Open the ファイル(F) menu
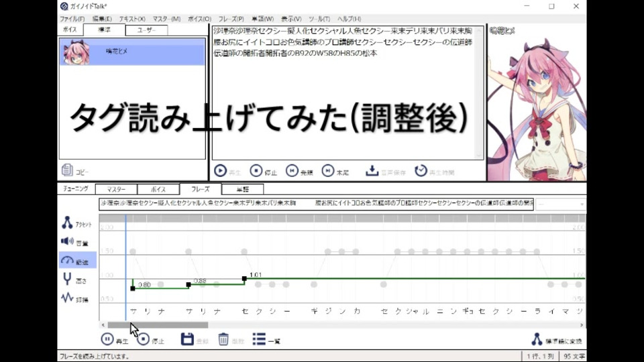The width and height of the screenshot is (644, 362). [x=72, y=19]
